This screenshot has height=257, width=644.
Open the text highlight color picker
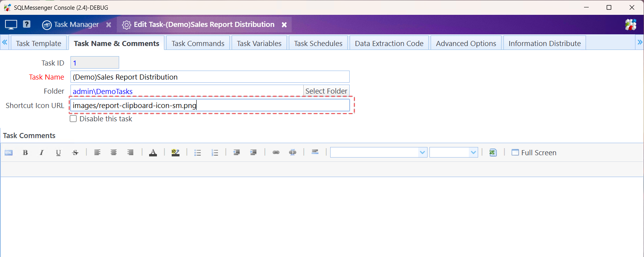pyautogui.click(x=176, y=152)
